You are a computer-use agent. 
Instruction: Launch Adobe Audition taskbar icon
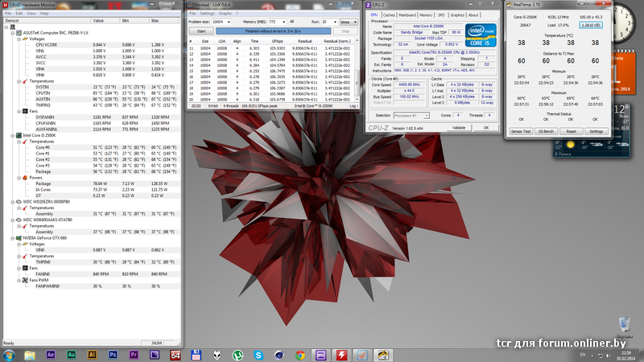(72, 355)
